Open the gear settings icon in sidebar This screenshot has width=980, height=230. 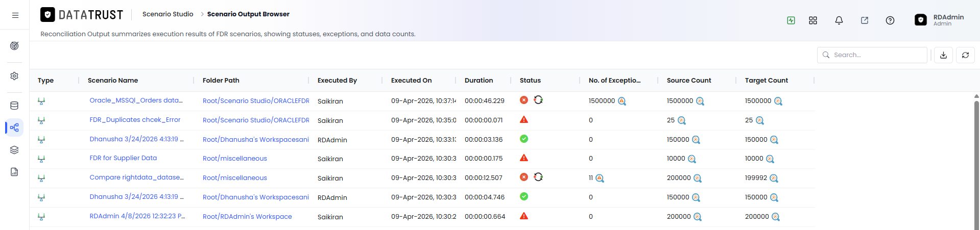pos(14,76)
